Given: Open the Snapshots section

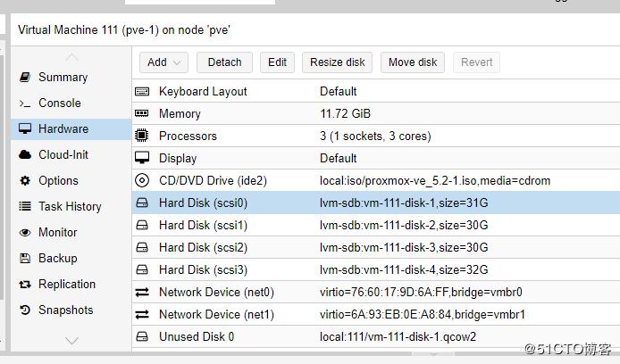Looking at the screenshot, I should tap(65, 310).
